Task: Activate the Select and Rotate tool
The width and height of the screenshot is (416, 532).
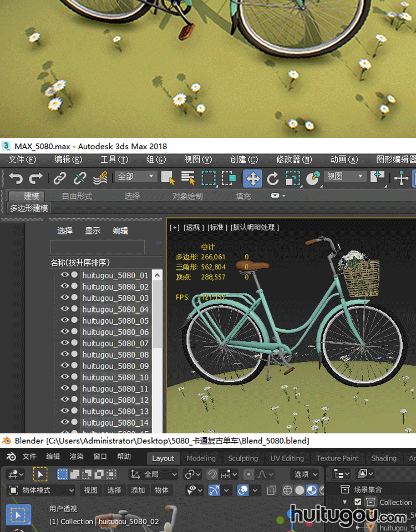Action: coord(272,178)
